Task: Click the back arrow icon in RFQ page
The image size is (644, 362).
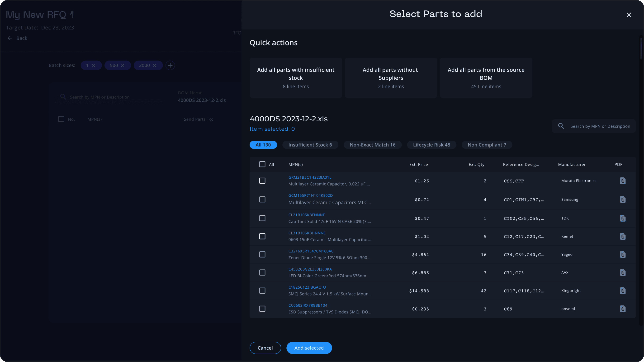Action: 10,38
